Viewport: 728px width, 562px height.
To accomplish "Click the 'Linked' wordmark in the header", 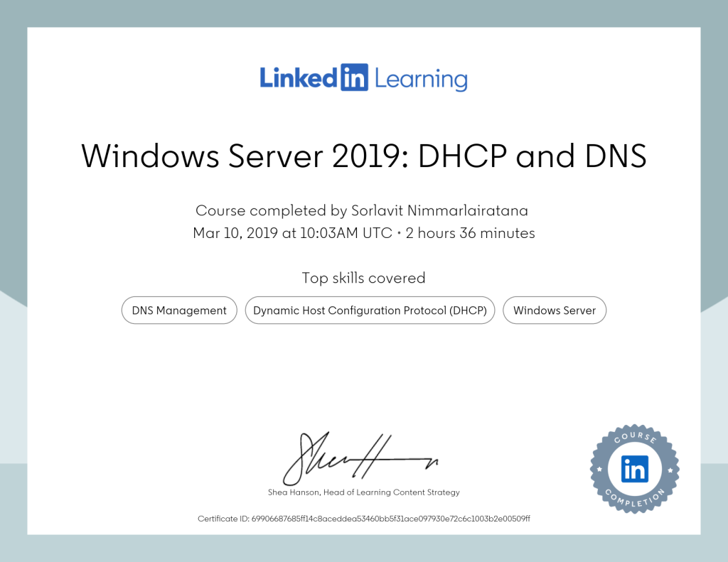I will pyautogui.click(x=299, y=77).
